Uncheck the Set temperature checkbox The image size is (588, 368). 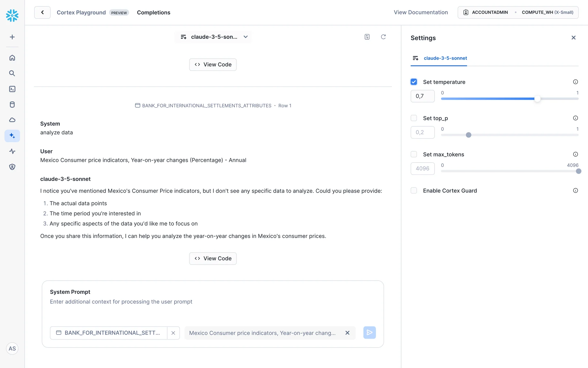[414, 82]
